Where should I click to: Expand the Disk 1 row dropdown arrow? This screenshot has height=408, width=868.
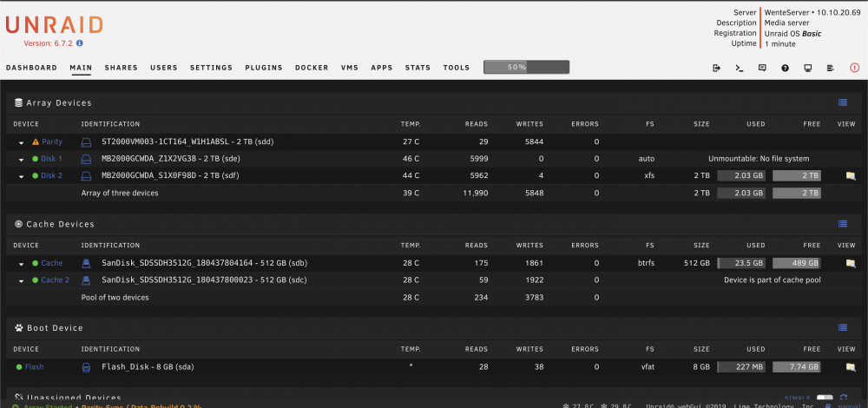tap(21, 160)
